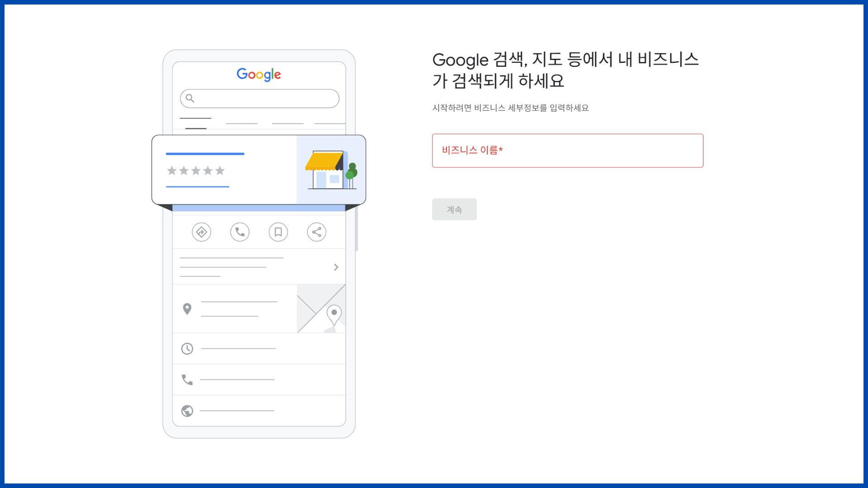Click the right chevron arrow in phone mockup
The image size is (868, 488).
[336, 267]
